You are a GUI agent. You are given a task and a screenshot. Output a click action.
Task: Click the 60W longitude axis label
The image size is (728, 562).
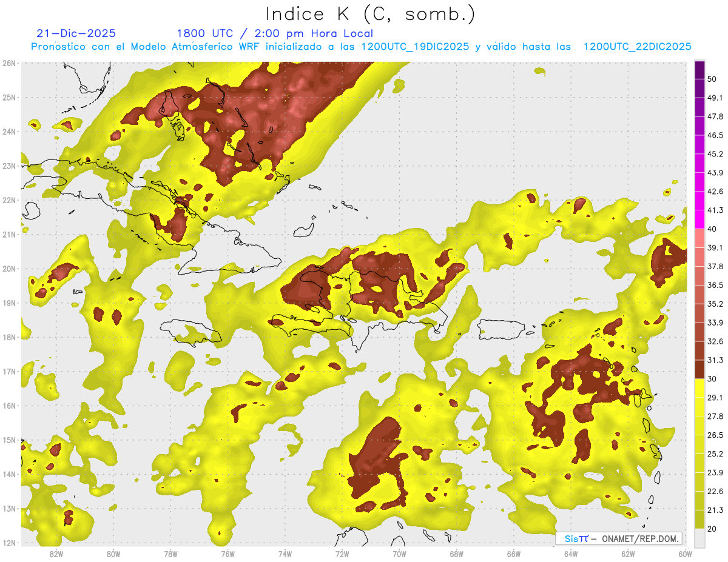pos(685,554)
